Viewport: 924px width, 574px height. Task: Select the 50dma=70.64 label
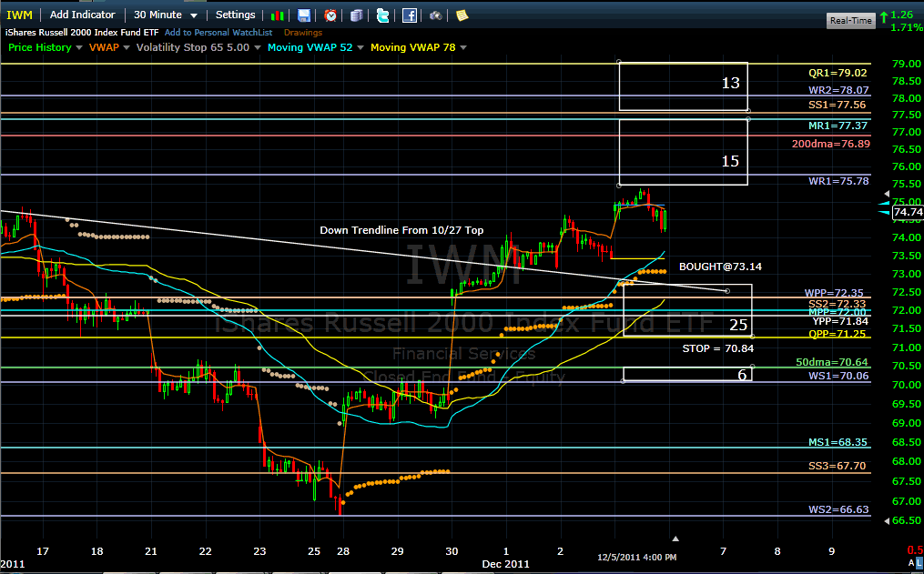point(831,362)
